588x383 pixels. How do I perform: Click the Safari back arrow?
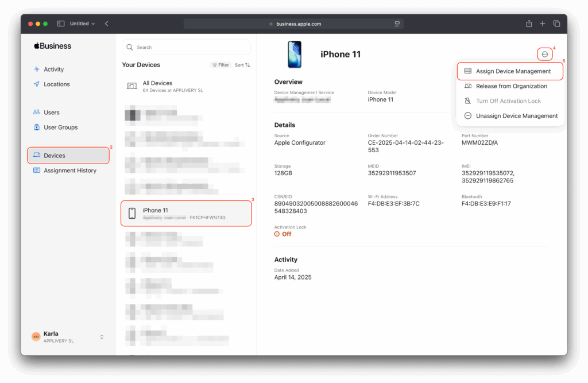coord(107,24)
